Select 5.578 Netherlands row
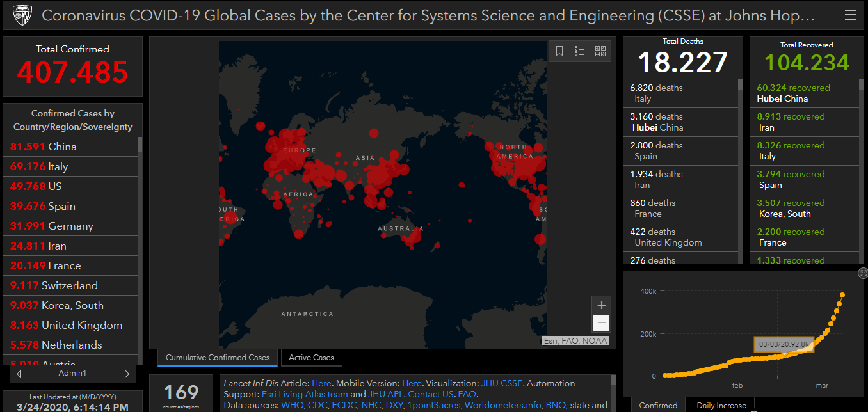This screenshot has height=412, width=868. [x=70, y=345]
